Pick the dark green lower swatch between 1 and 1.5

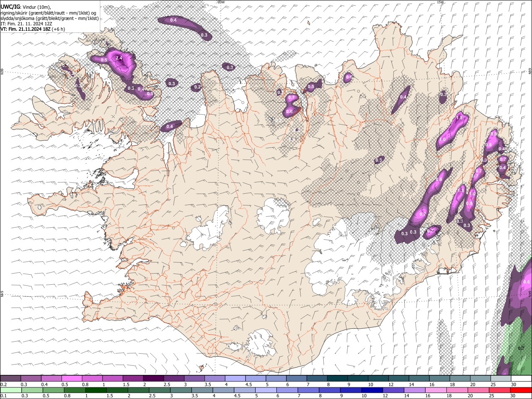96,390
